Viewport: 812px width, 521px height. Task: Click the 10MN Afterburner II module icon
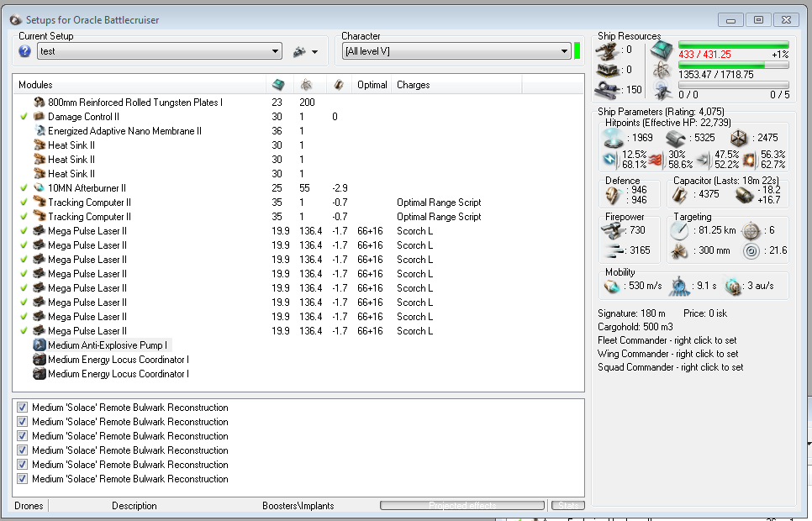[40, 188]
